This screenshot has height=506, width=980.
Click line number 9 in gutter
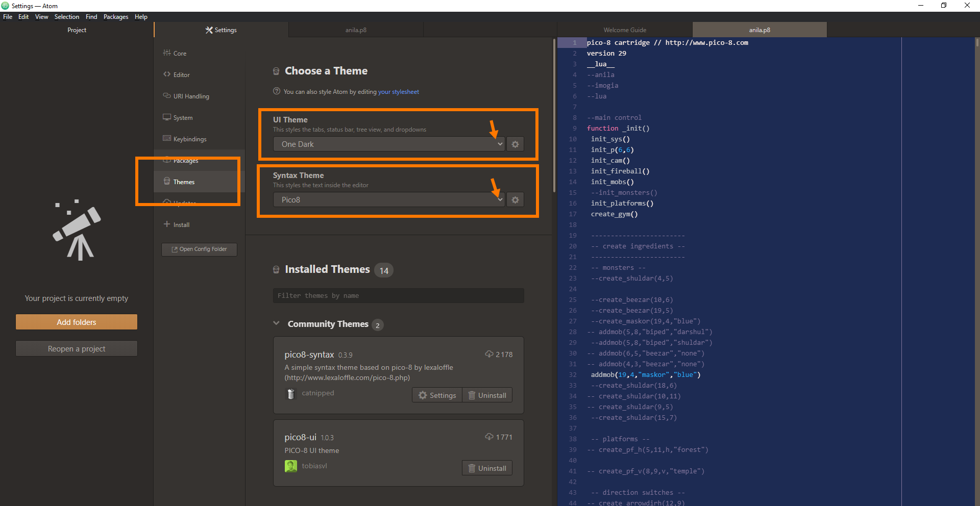pos(574,129)
